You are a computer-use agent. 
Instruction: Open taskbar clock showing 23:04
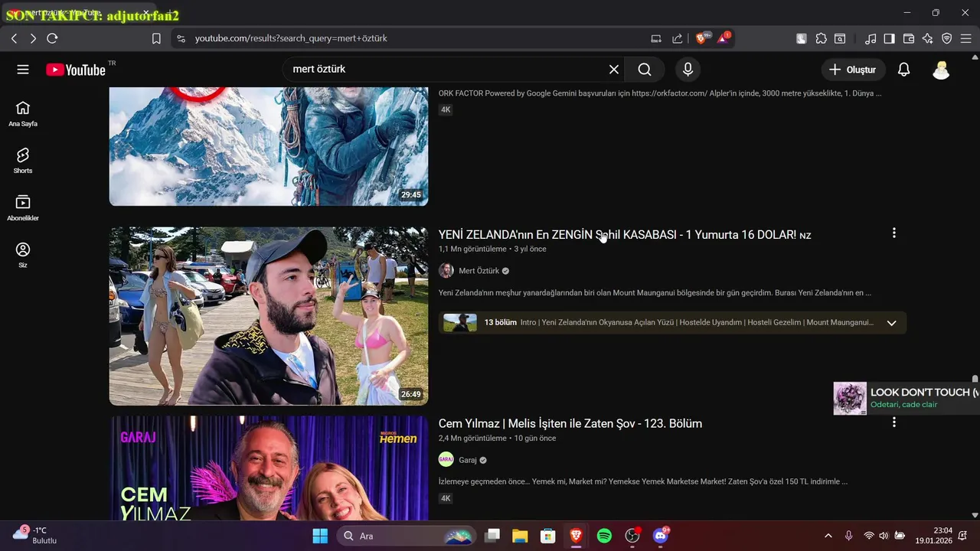tap(934, 535)
